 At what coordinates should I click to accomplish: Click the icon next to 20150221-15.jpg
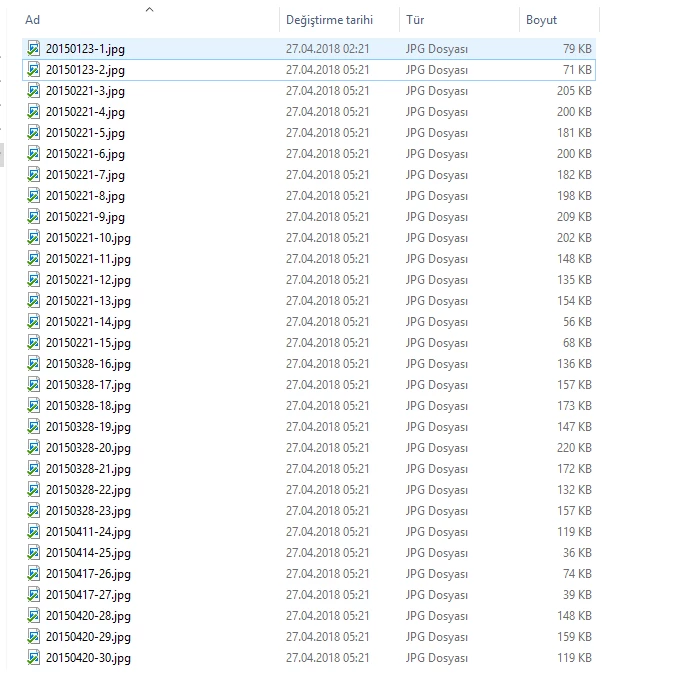pyautogui.click(x=34, y=343)
